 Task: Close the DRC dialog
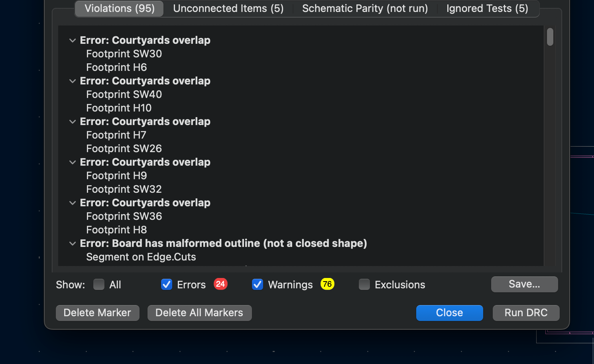coord(449,313)
